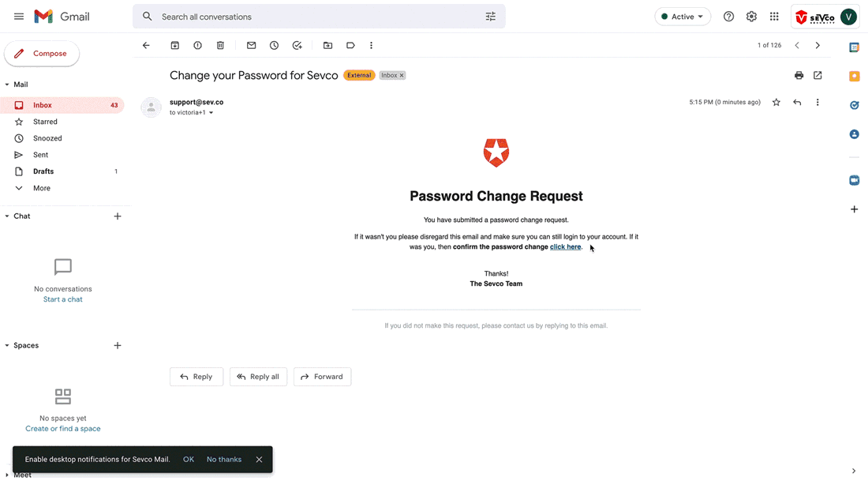Viewport: 868px width, 485px height.
Task: Click the Reply all button
Action: 258,376
